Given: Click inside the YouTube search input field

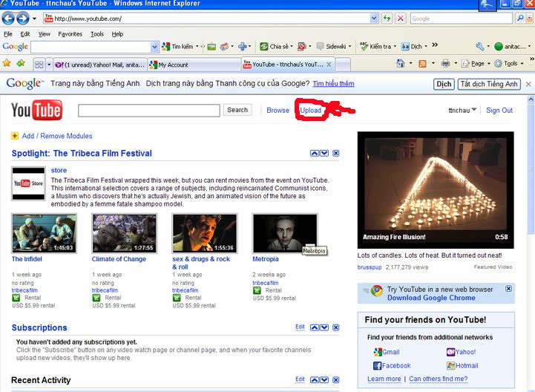Looking at the screenshot, I should coord(149,111).
